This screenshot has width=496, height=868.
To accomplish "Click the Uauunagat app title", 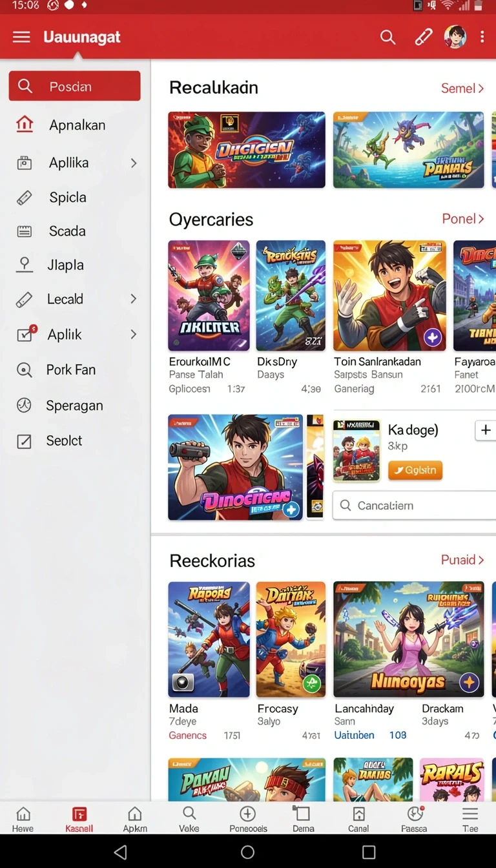I will [82, 37].
